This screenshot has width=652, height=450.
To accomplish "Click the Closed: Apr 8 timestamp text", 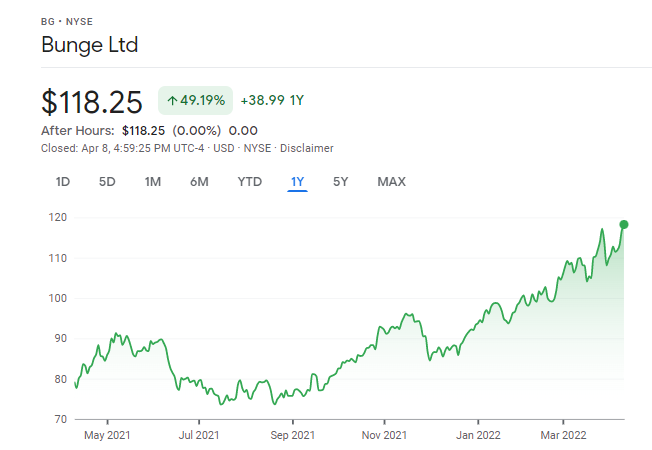I will [122, 148].
